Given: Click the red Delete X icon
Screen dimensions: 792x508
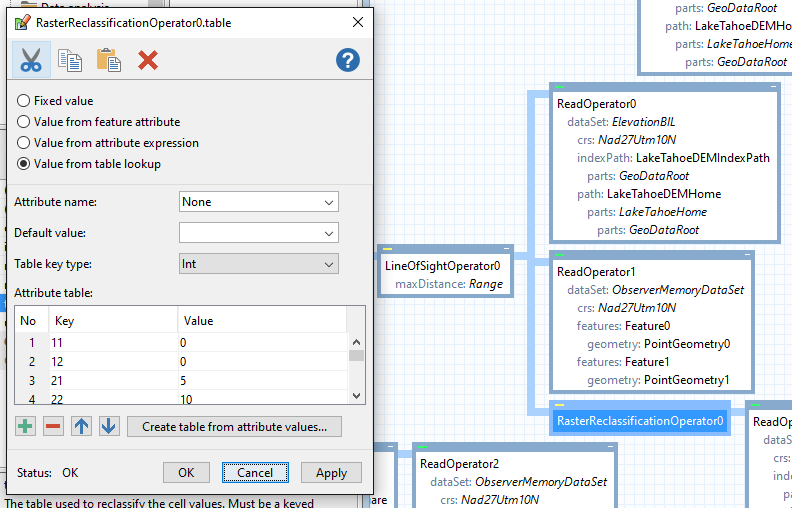Looking at the screenshot, I should coord(148,60).
